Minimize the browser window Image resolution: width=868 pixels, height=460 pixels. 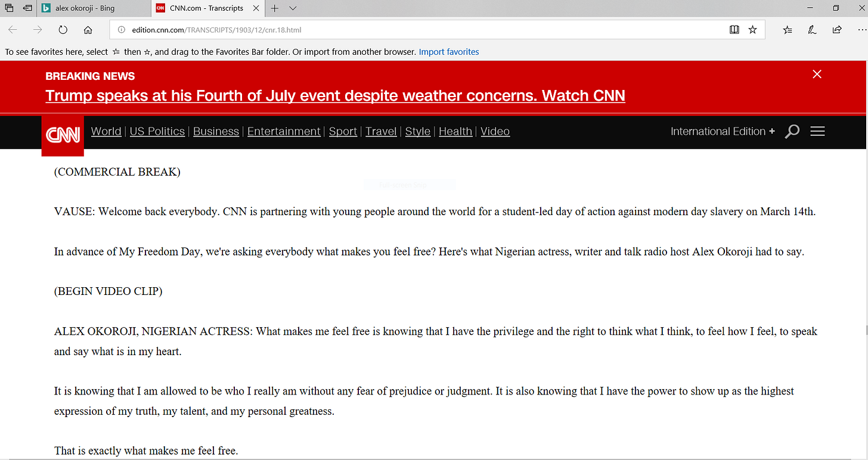pos(810,8)
